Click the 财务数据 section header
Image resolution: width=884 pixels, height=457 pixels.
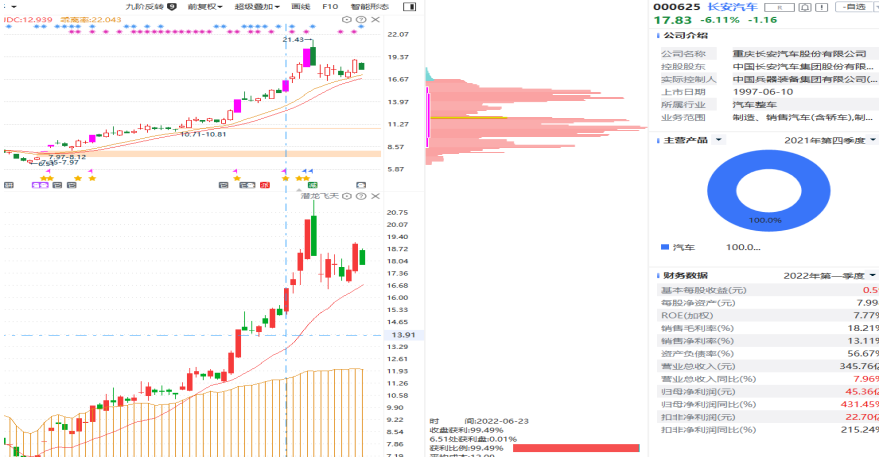[x=685, y=276]
